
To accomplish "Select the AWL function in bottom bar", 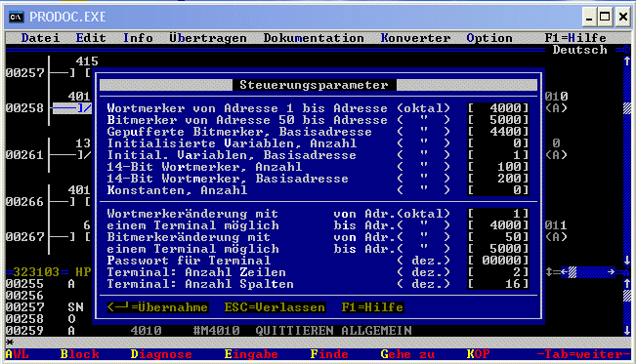I will coord(17,354).
